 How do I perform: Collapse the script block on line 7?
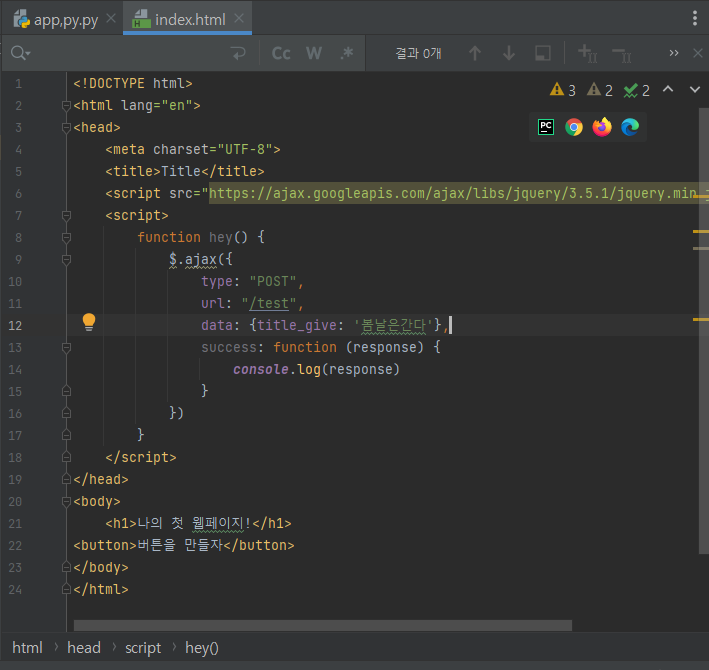pyautogui.click(x=66, y=216)
